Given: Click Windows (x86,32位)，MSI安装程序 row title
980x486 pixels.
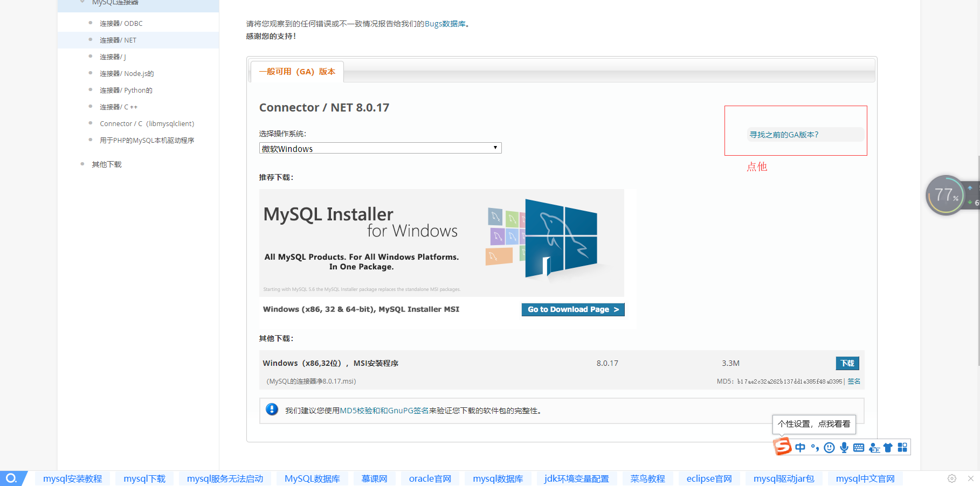Looking at the screenshot, I should pos(330,363).
